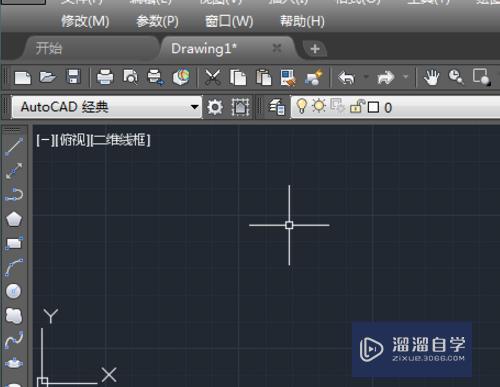Click the My Workspace icon next to gear

click(240, 107)
